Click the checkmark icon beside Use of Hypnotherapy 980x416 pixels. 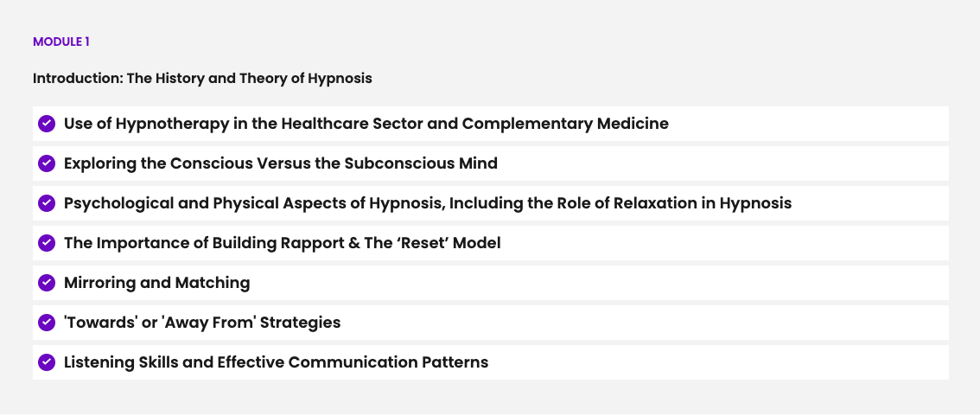click(x=47, y=124)
